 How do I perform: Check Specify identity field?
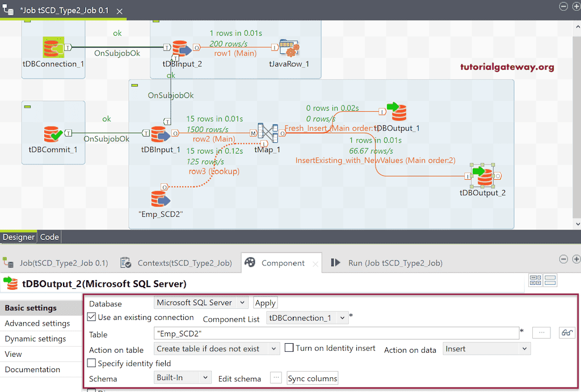(x=91, y=363)
